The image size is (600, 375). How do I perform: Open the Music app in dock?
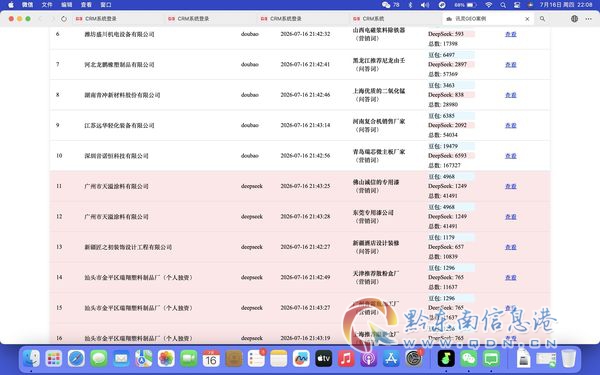pyautogui.click(x=346, y=359)
